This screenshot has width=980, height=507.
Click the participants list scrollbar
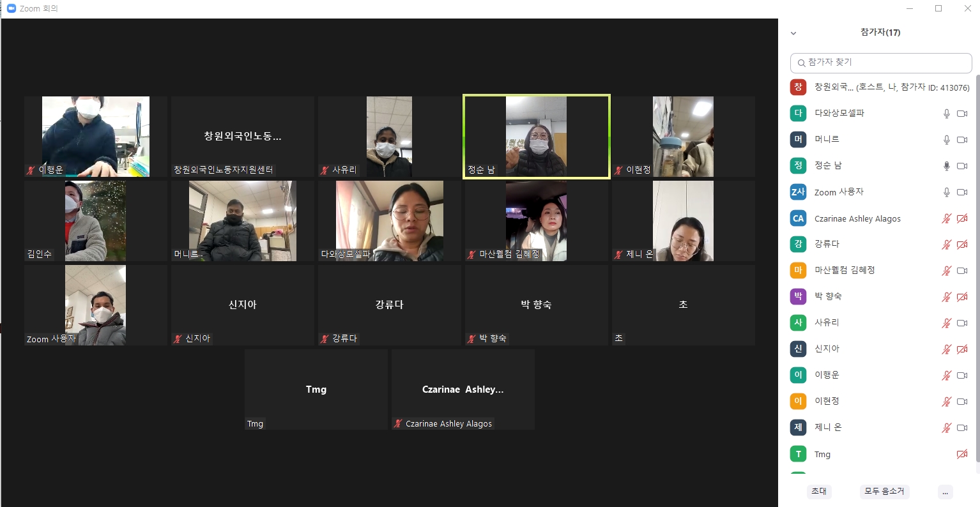(x=977, y=268)
